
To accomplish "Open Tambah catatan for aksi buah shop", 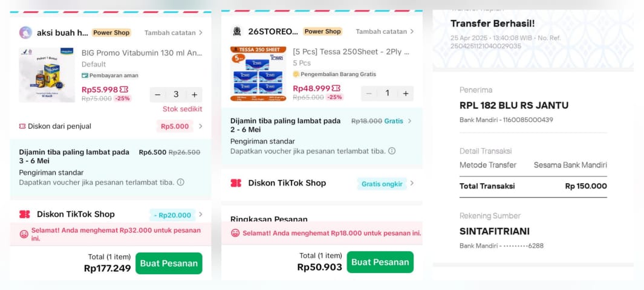I will click(x=174, y=33).
